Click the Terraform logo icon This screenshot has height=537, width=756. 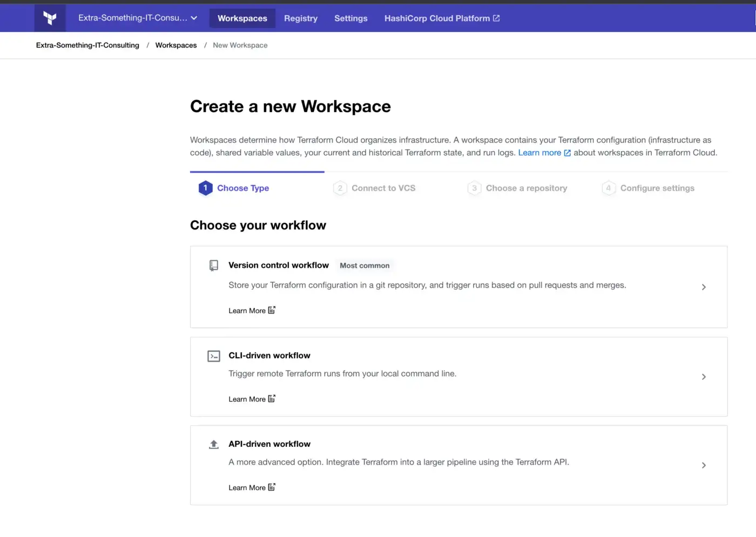click(50, 18)
